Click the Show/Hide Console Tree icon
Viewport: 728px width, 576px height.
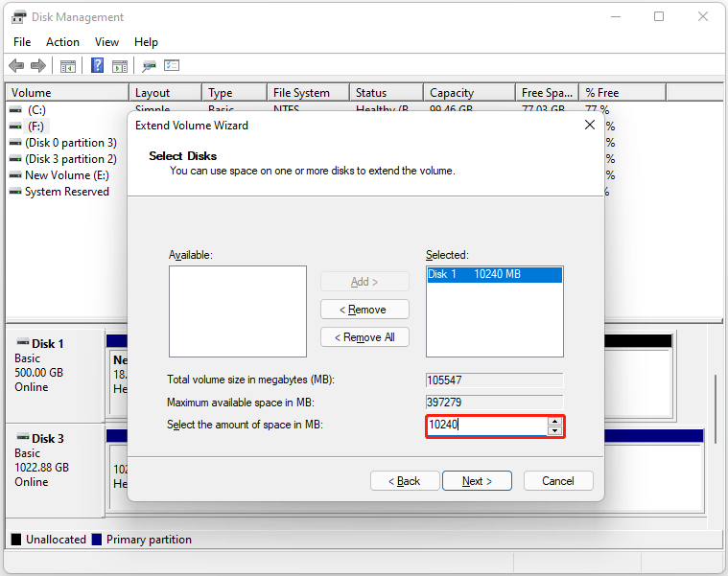pos(68,66)
